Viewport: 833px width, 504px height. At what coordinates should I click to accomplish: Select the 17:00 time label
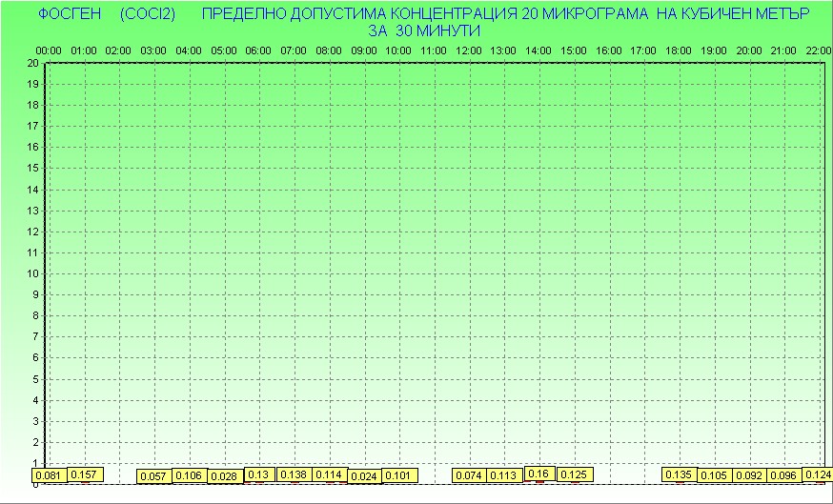(x=643, y=51)
